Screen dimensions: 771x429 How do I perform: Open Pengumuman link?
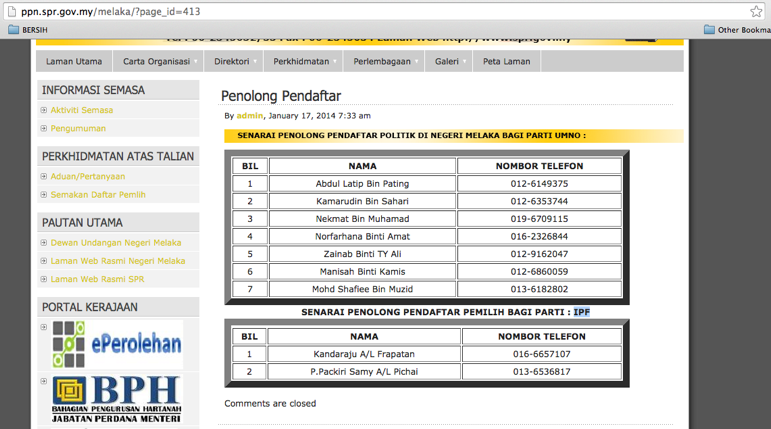tap(78, 128)
